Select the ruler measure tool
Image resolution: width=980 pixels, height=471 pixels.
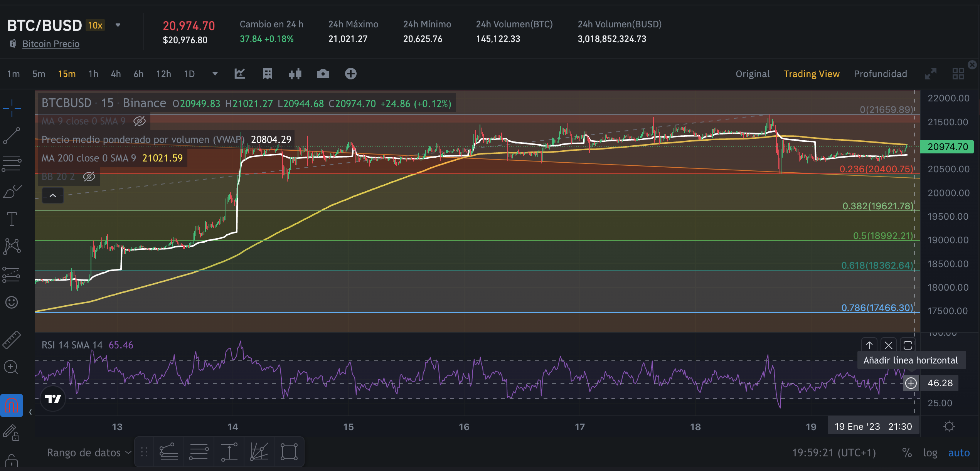(x=12, y=340)
